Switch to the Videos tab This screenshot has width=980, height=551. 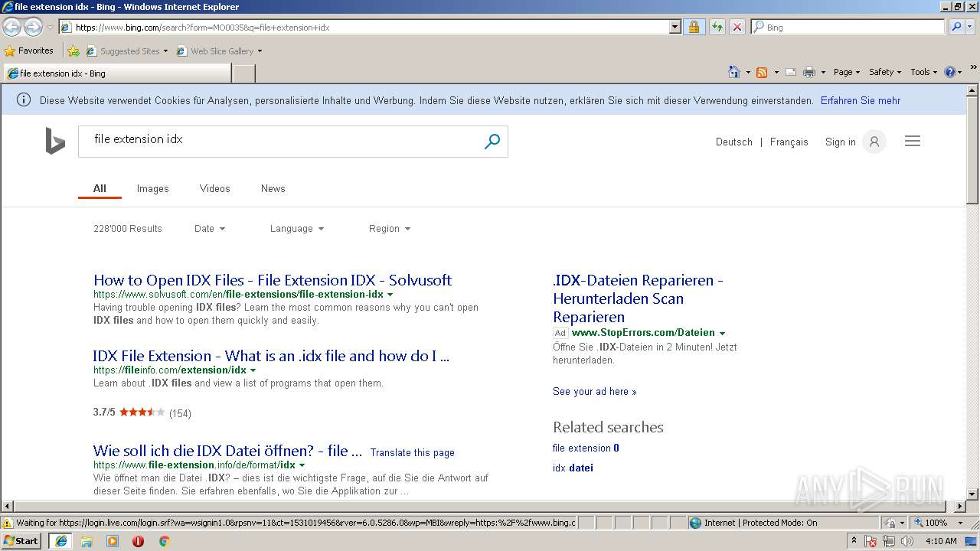click(x=214, y=188)
